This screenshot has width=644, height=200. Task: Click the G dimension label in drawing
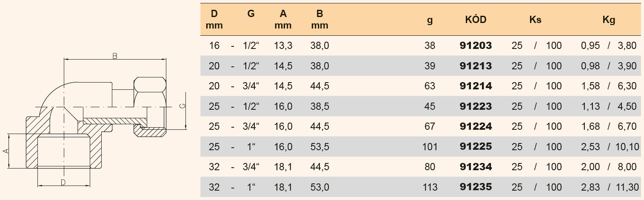click(x=182, y=106)
